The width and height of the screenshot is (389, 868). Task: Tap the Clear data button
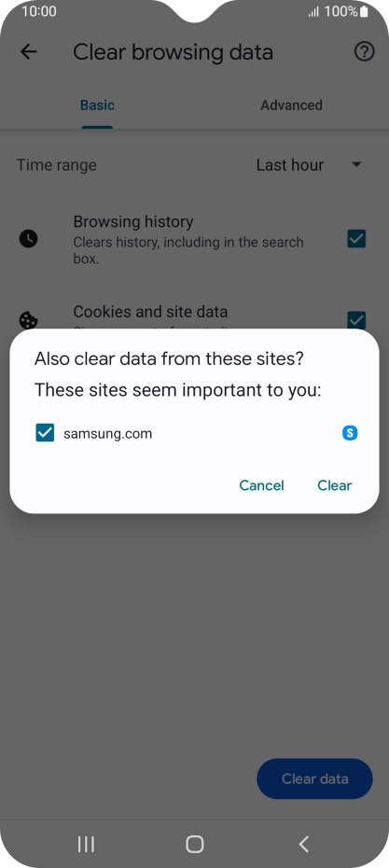315,779
